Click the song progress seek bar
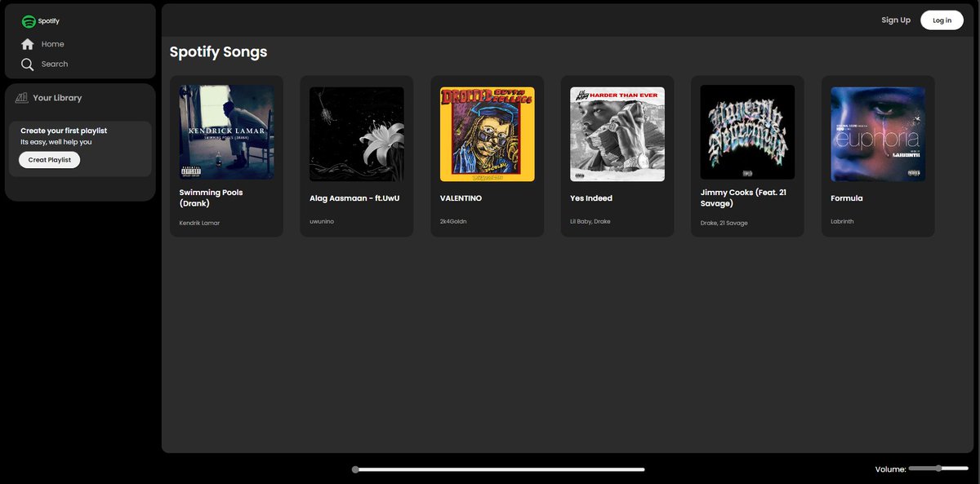The width and height of the screenshot is (980, 484). 498,469
